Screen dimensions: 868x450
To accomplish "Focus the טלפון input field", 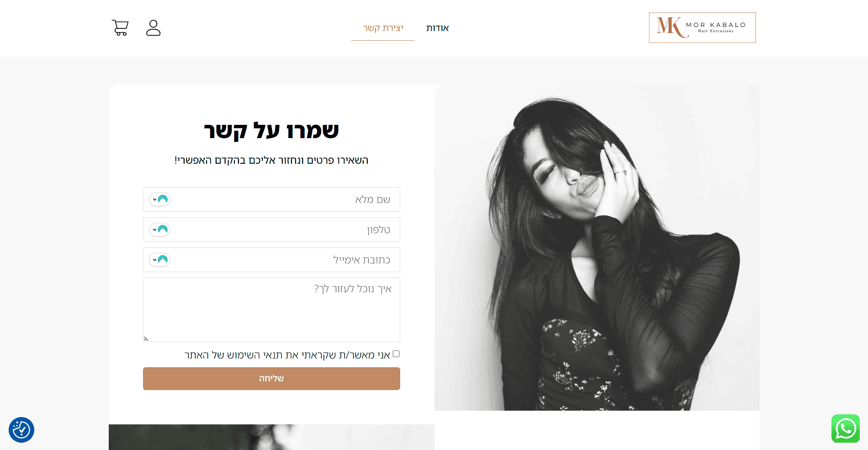I will 271,230.
